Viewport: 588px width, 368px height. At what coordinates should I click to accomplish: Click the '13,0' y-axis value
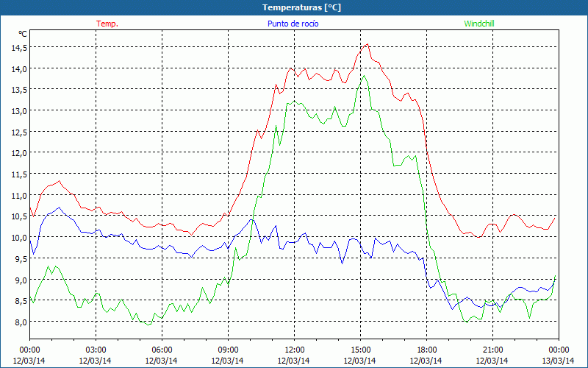point(19,111)
